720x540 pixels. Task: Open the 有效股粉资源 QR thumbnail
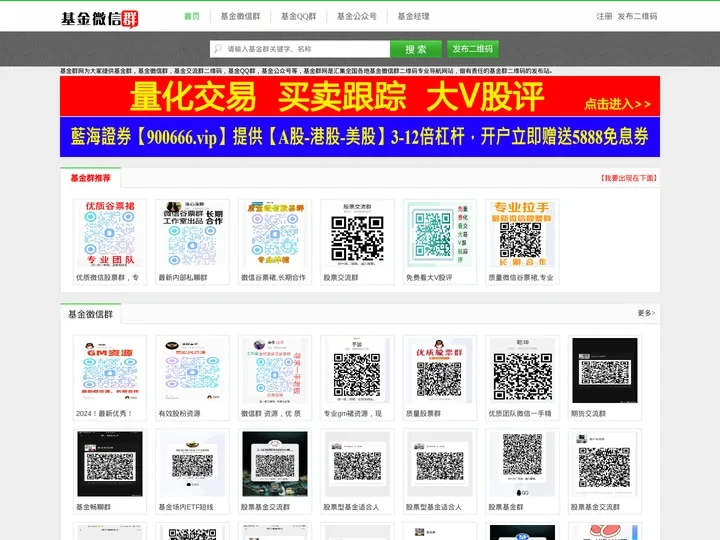point(192,370)
